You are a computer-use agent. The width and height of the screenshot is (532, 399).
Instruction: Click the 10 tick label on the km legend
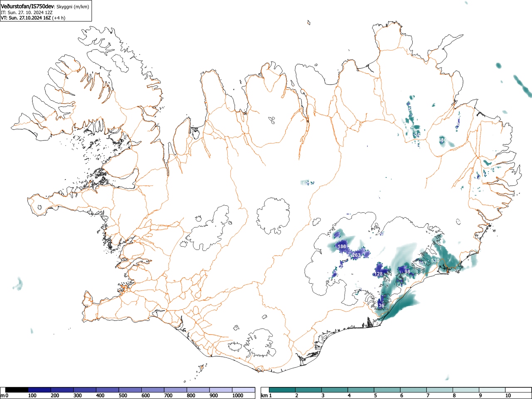click(508, 396)
